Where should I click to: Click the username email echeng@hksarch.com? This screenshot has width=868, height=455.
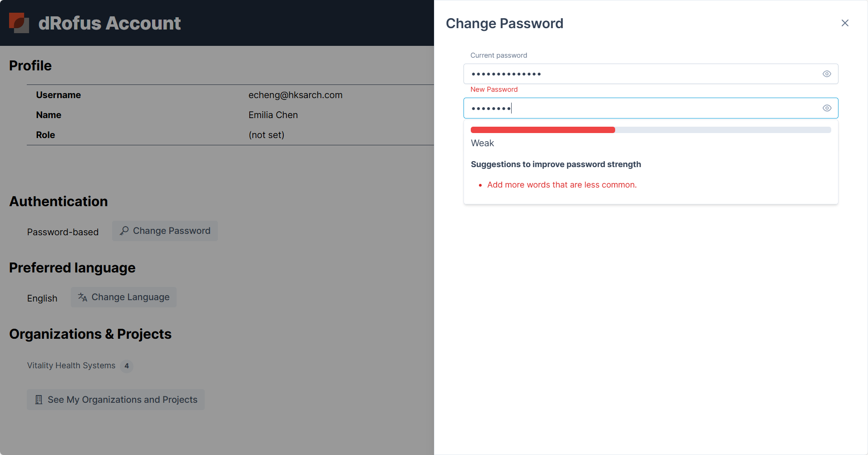point(295,95)
